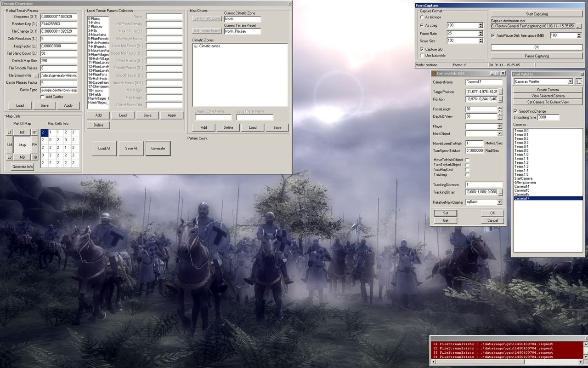Open the TargetPosition vector editor button

pyautogui.click(x=500, y=92)
